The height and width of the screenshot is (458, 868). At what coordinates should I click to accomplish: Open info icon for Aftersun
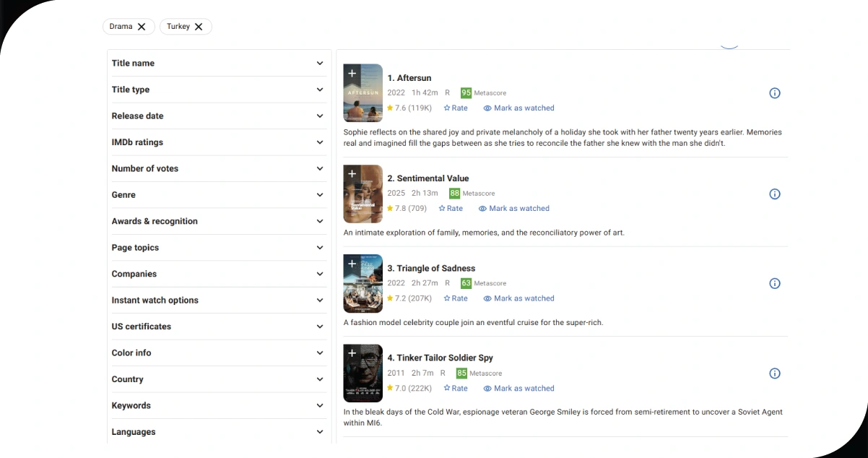pos(775,93)
